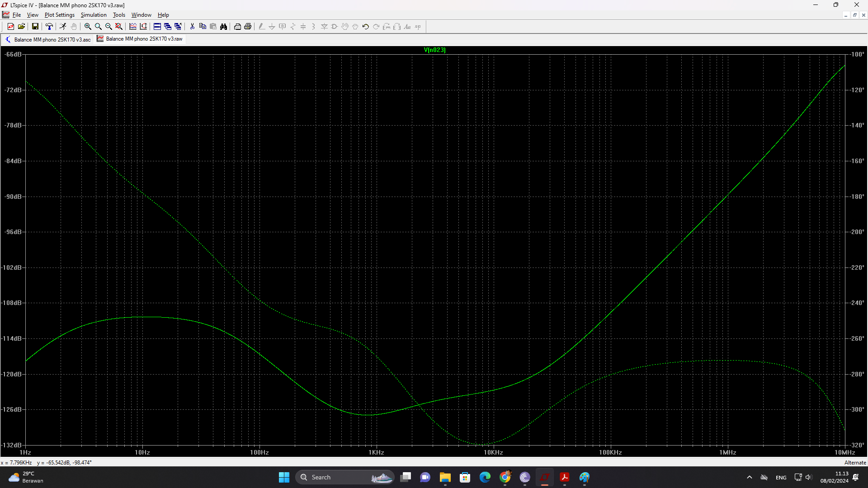Click the weather widget showing 29°C
Screen dimensions: 868x488
(26, 477)
